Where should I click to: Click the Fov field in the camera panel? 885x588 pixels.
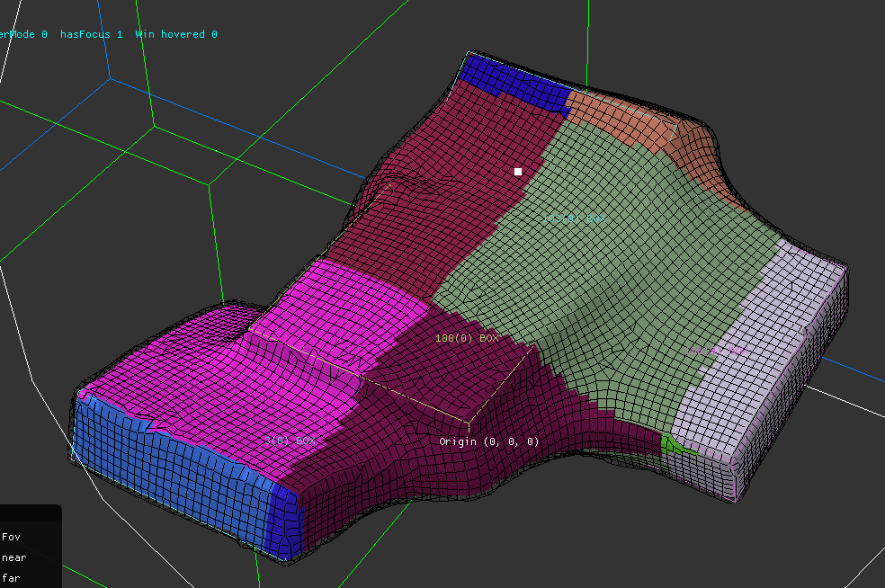point(11,537)
